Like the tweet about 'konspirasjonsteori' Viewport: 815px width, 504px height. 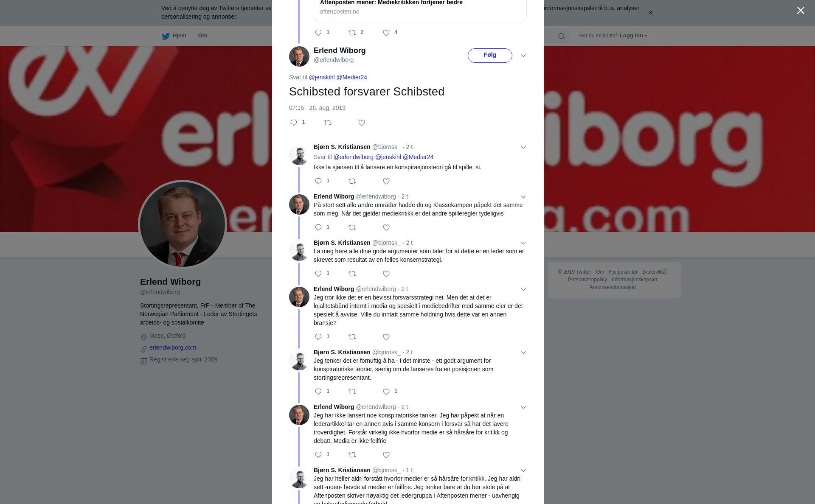[x=386, y=181]
